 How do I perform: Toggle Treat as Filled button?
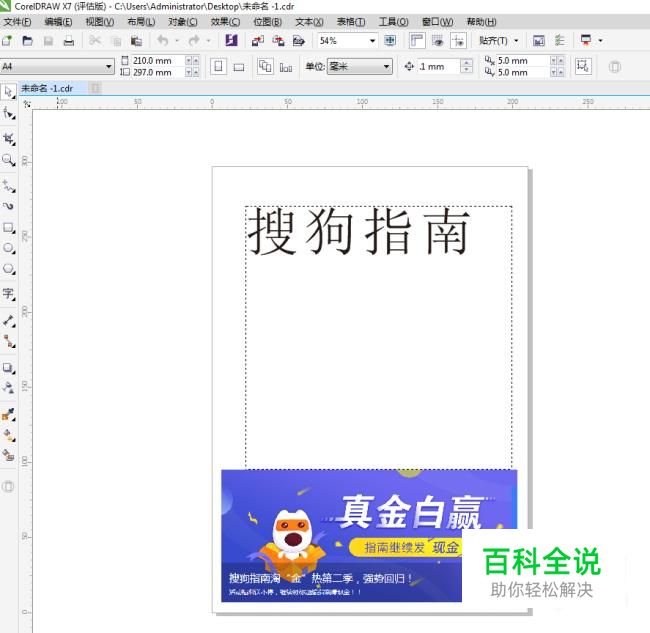[583, 66]
